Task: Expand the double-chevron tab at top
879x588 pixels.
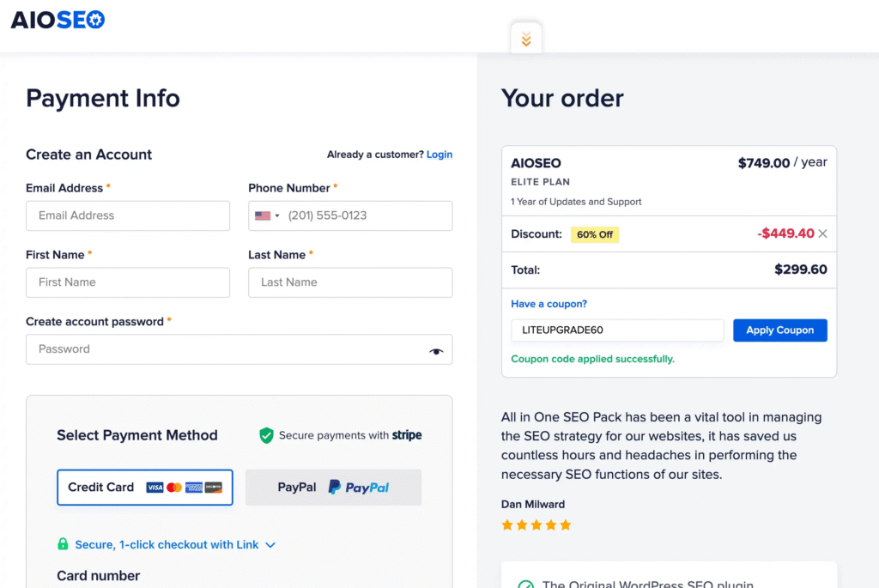Action: coord(526,39)
